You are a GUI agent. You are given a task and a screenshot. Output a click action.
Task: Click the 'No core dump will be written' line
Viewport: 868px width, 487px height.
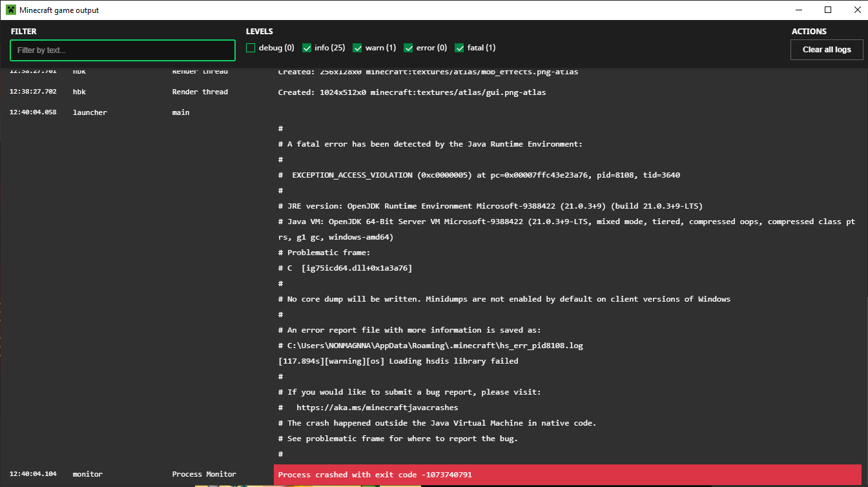pyautogui.click(x=504, y=299)
